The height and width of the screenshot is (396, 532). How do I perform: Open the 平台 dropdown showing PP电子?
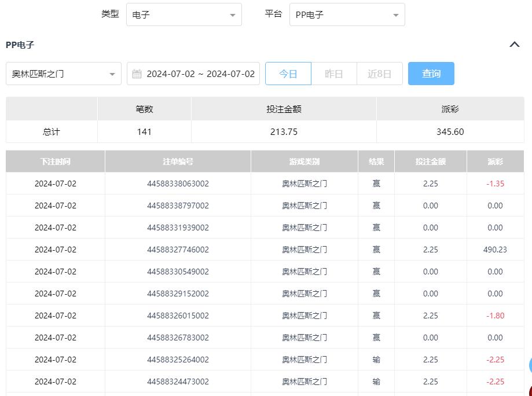[347, 15]
